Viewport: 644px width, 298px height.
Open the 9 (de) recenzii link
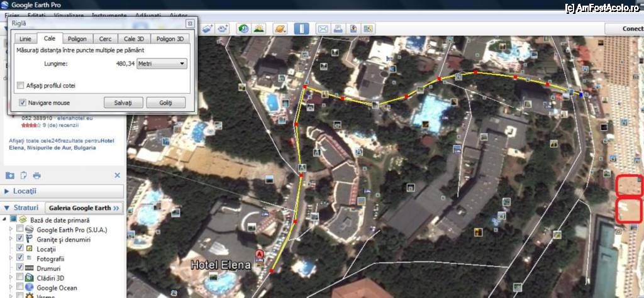click(x=61, y=124)
